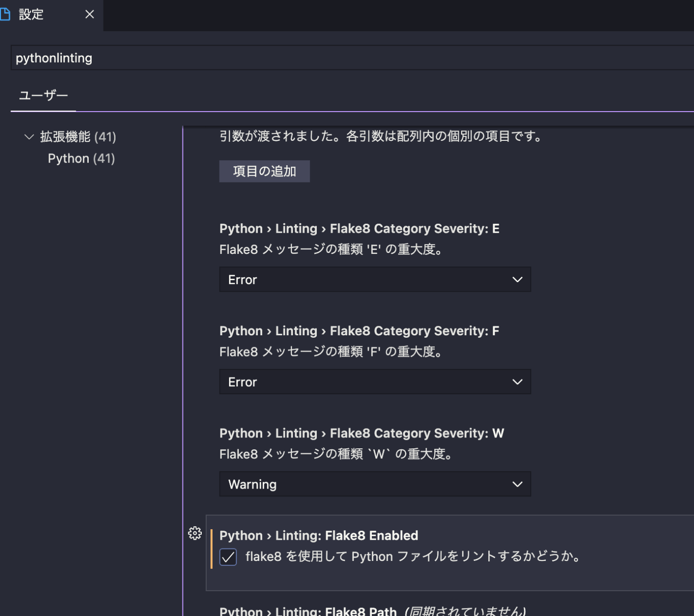Click the Linting: Flake8 Enabled title
The image size is (694, 616).
tap(319, 536)
